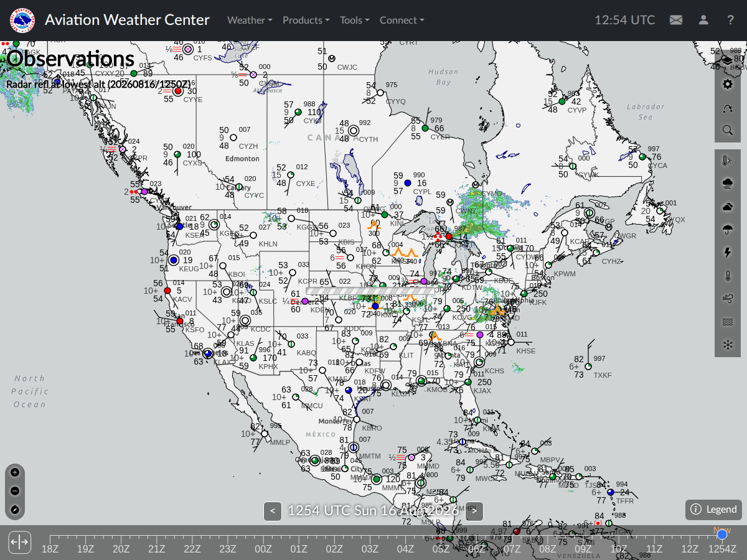This screenshot has height=560, width=747.
Task: Open map settings gear icon
Action: (728, 84)
